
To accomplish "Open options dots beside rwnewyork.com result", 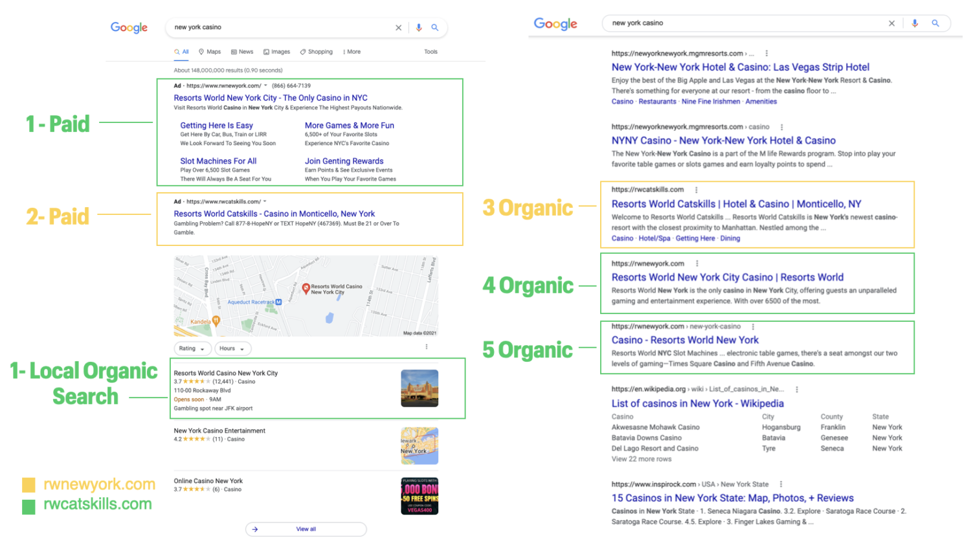I will point(697,263).
